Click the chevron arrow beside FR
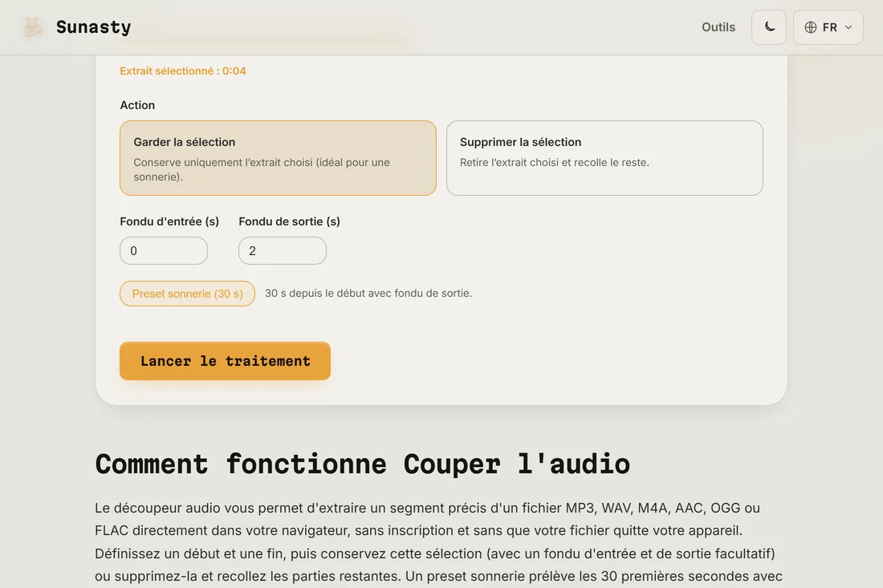Screen dimensions: 883x588 tap(848, 27)
